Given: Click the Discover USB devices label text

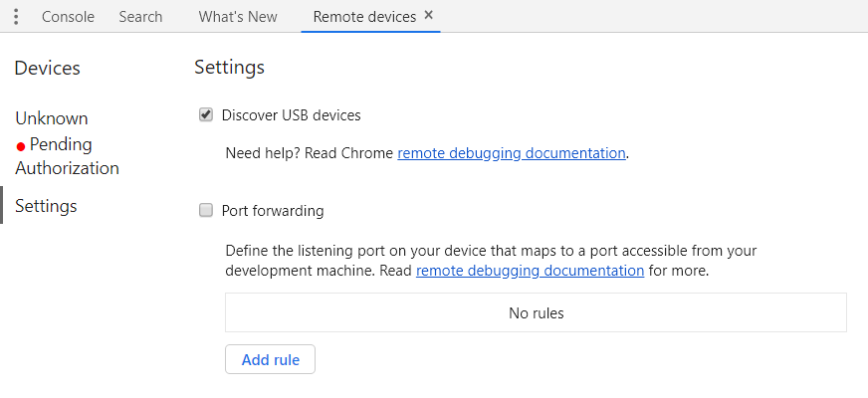Looking at the screenshot, I should click(x=292, y=115).
